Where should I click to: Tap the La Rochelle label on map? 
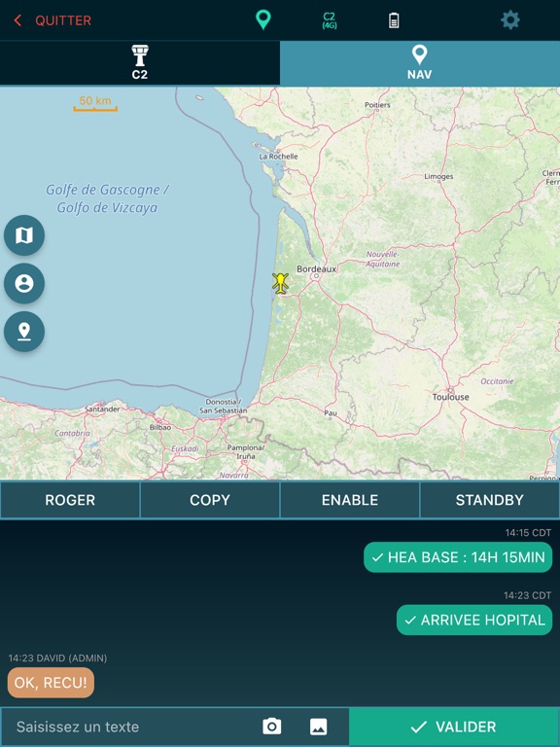point(279,157)
